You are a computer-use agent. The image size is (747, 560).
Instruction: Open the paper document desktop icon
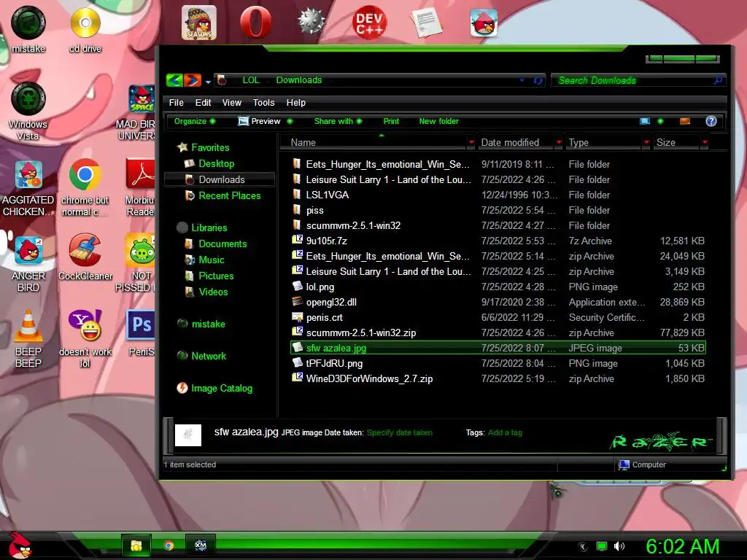pyautogui.click(x=426, y=23)
